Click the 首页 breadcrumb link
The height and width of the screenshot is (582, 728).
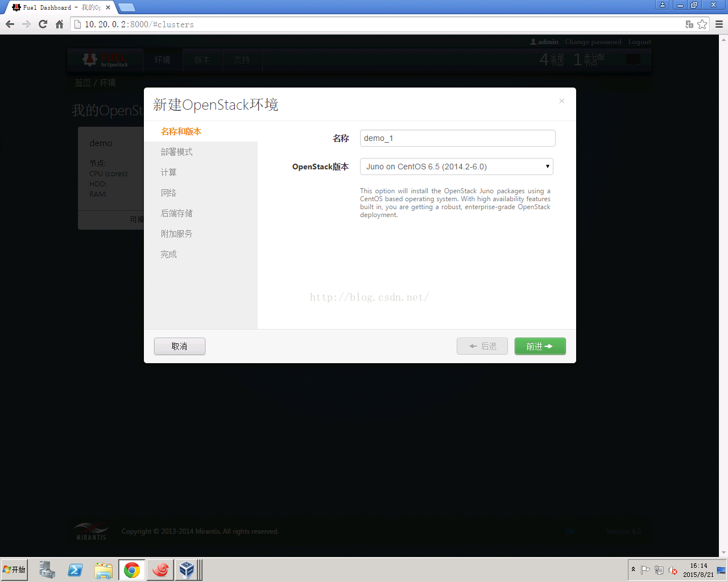pos(82,82)
